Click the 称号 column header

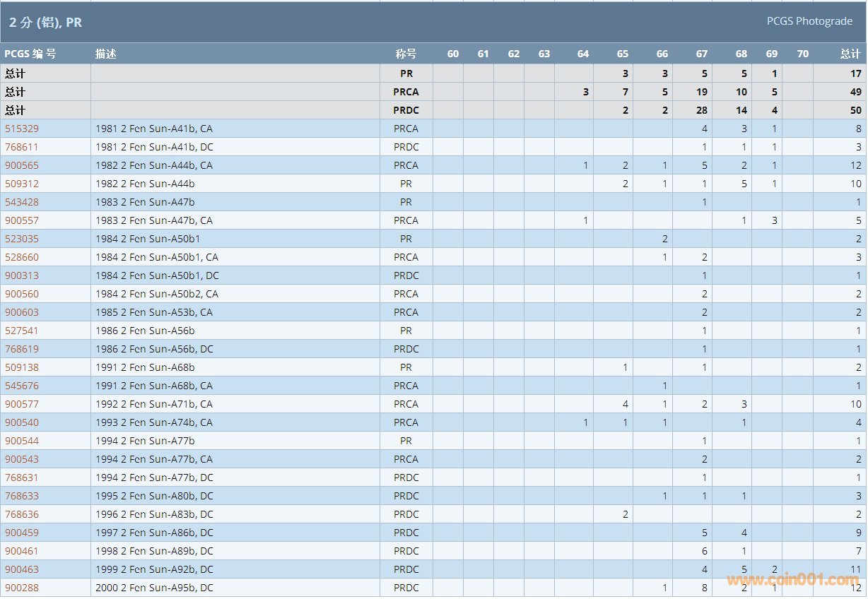[406, 54]
